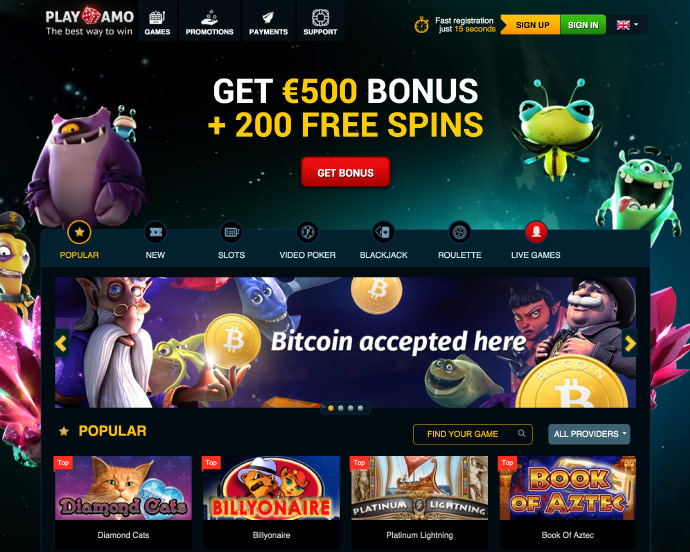
Task: Click the yellow Sign Up button
Action: [531, 25]
